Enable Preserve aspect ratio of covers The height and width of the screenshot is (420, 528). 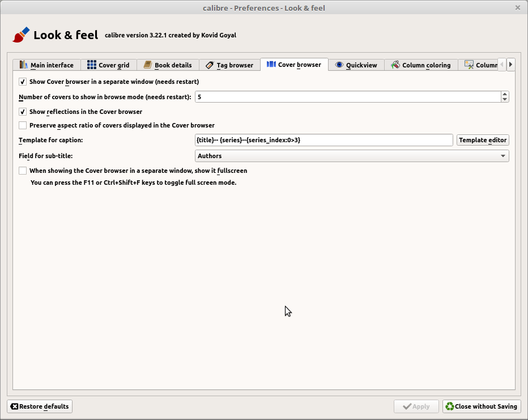23,125
